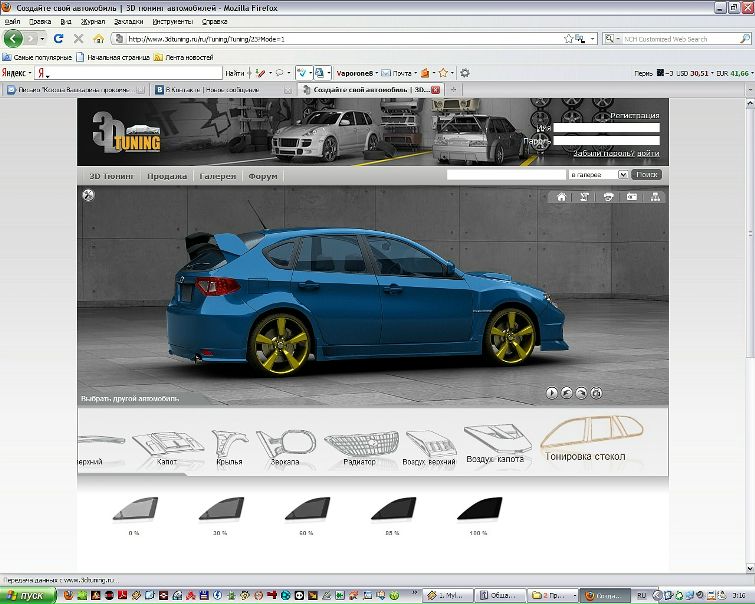Click the round wheel icon in the viewer's top-left corner
This screenshot has width=755, height=604.
(88, 195)
